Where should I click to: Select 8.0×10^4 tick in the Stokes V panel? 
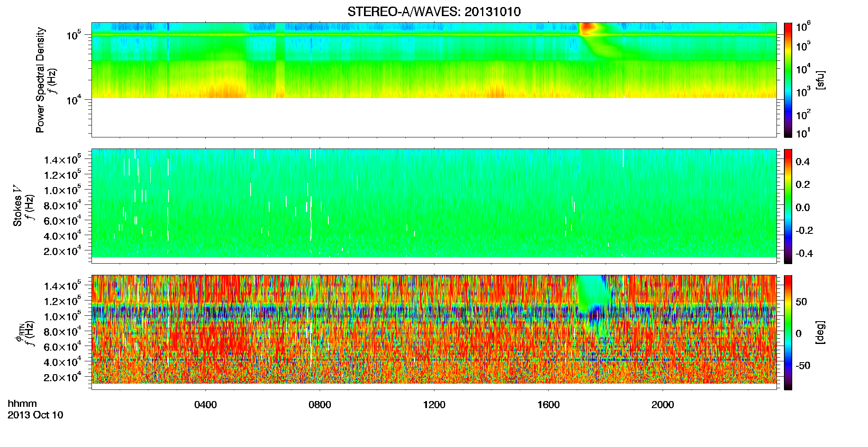pos(63,206)
